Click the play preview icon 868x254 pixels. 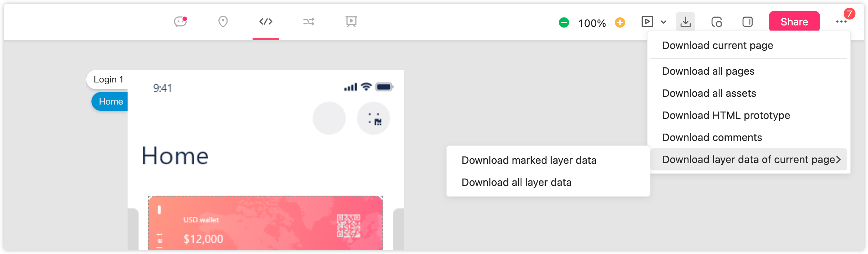point(647,22)
